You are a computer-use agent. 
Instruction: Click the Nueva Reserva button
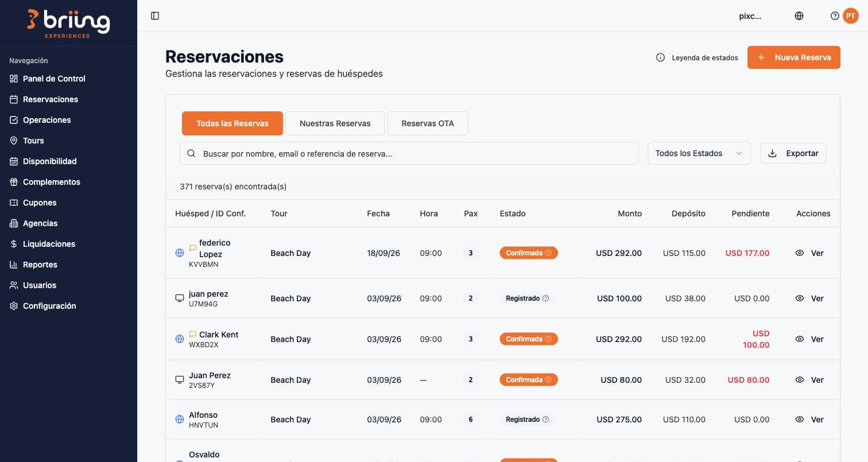[794, 57]
